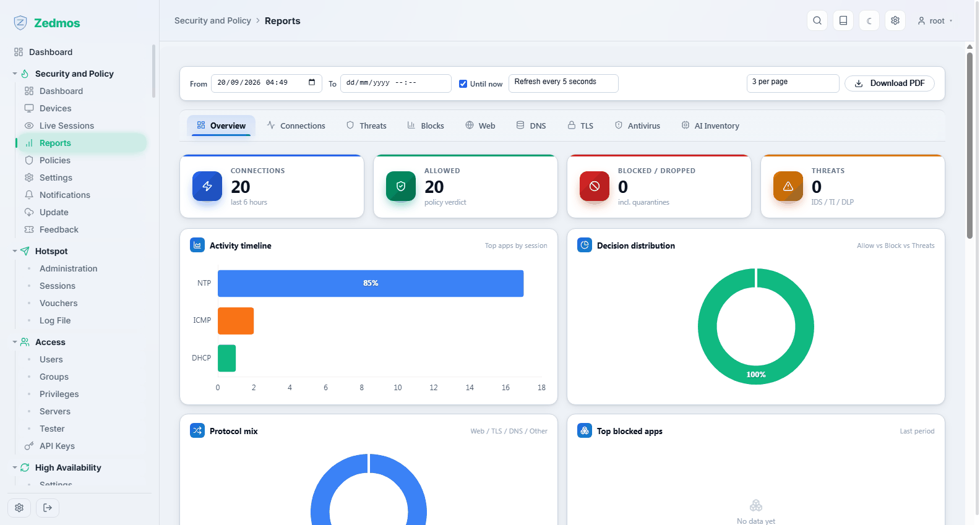
Task: Click the To date input field
Action: point(396,83)
